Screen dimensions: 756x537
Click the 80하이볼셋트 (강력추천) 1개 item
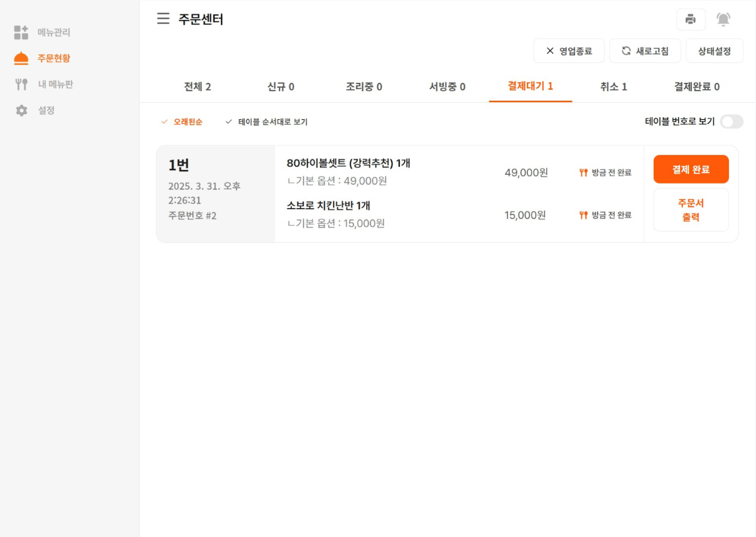point(348,163)
